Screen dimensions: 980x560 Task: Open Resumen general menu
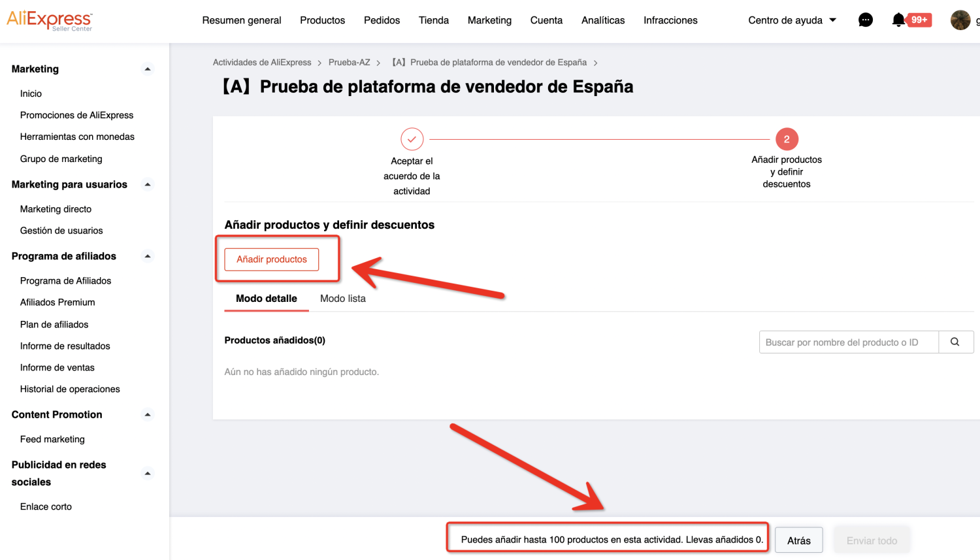tap(242, 20)
